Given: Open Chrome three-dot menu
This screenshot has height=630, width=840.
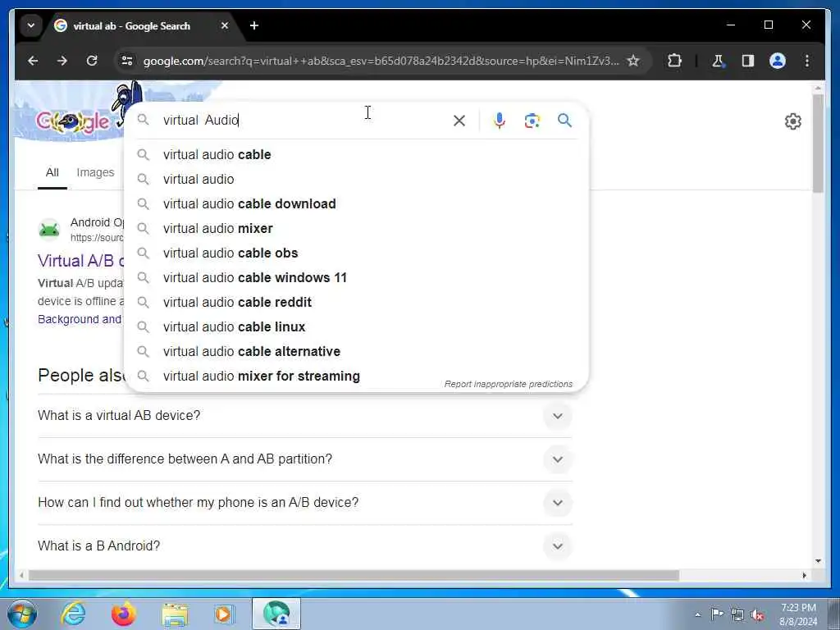Looking at the screenshot, I should [807, 61].
